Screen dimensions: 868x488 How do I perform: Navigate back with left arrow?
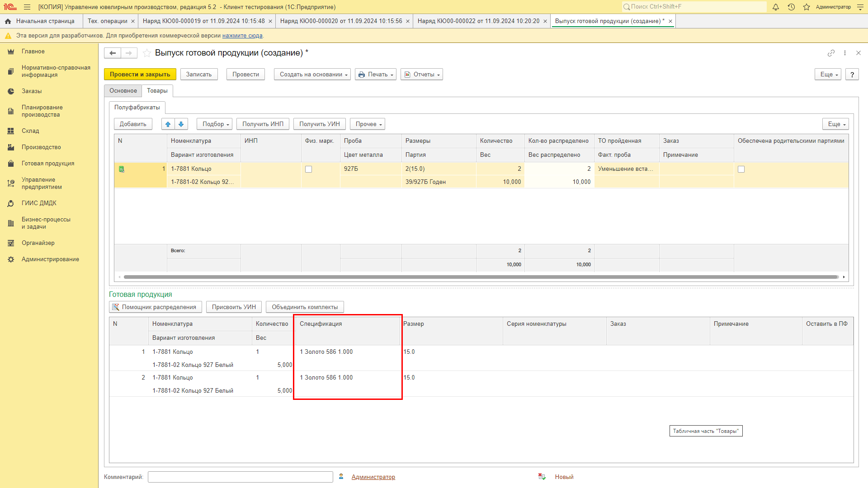click(x=113, y=53)
